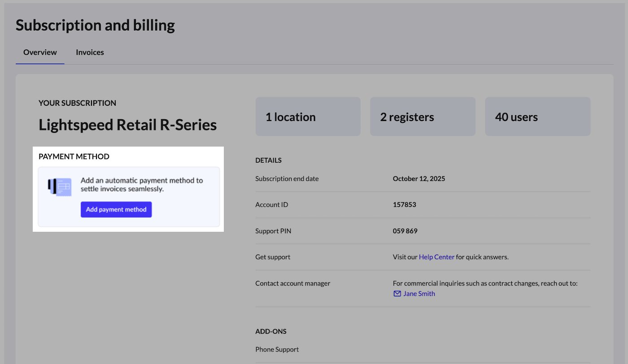Click the invoice illustration icon in payment card
The image size is (628, 364).
pyautogui.click(x=60, y=187)
